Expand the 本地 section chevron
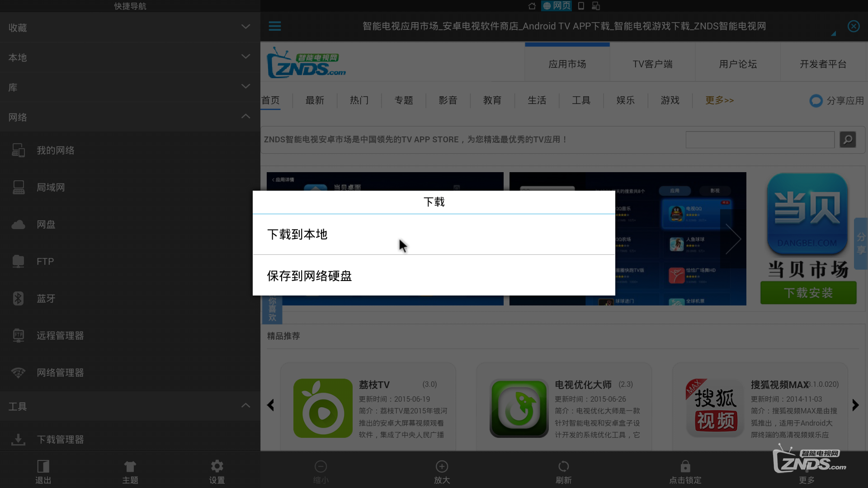The width and height of the screenshot is (868, 488). pyautogui.click(x=245, y=56)
